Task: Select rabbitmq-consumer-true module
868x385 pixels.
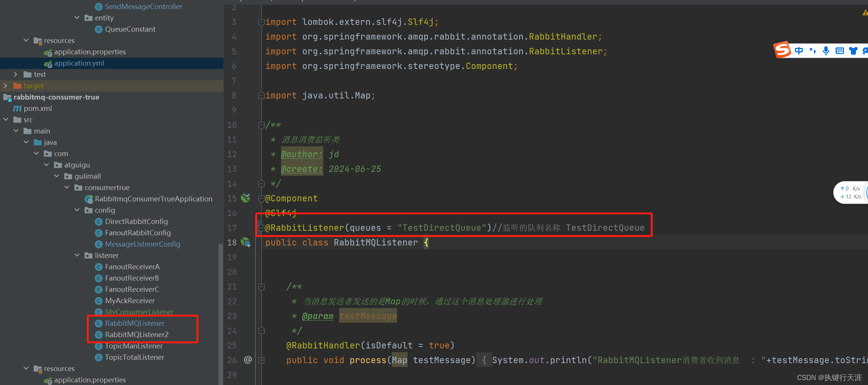Action: click(x=56, y=97)
